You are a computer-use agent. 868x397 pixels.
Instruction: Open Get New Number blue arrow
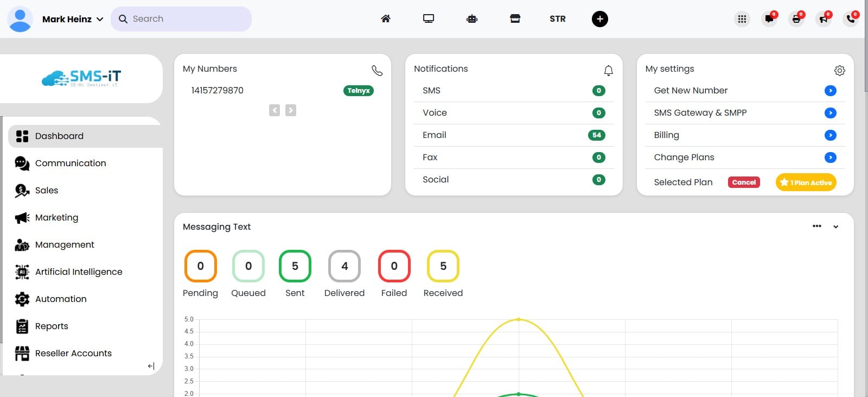click(x=830, y=91)
